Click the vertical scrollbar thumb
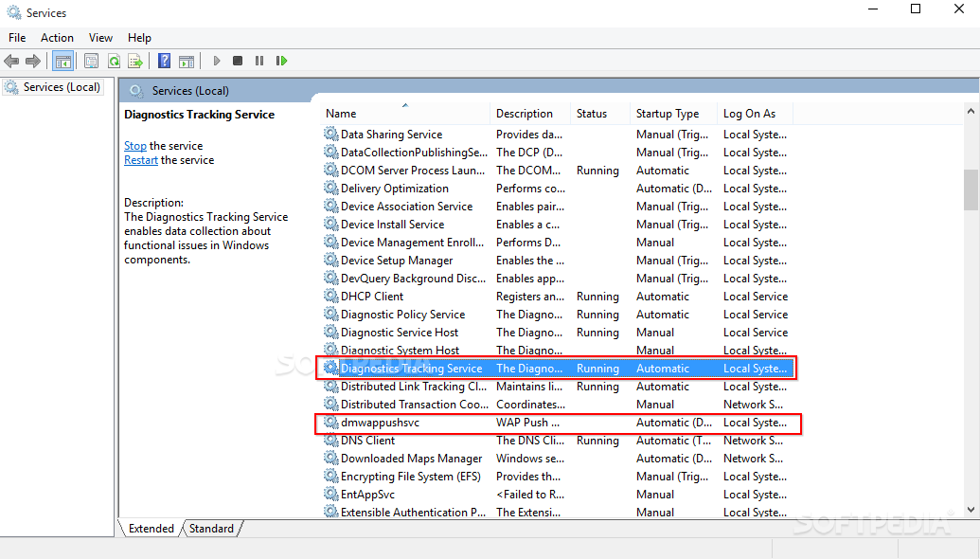This screenshot has width=980, height=559. coord(971,190)
